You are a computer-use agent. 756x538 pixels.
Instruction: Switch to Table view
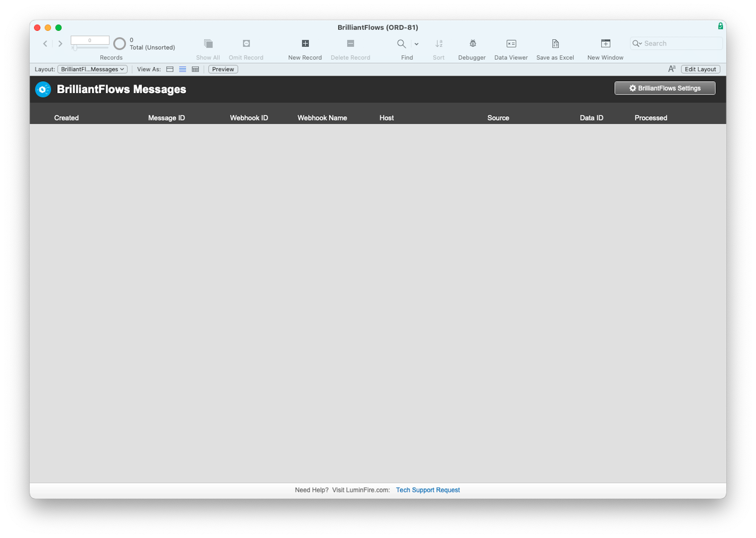click(195, 69)
